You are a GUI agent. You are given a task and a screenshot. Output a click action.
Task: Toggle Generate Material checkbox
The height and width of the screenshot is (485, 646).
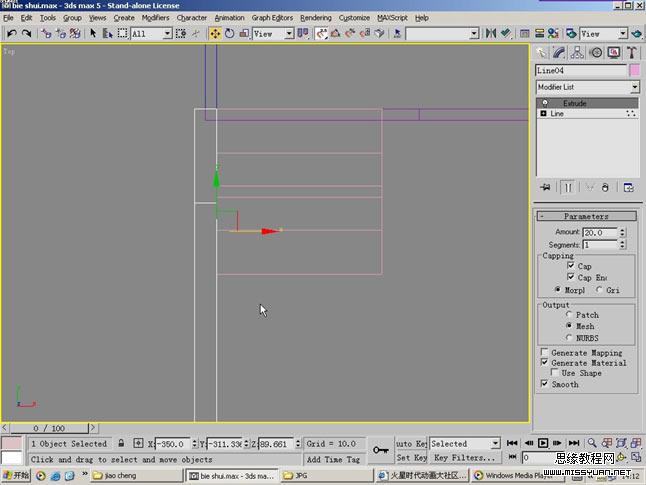pyautogui.click(x=544, y=363)
